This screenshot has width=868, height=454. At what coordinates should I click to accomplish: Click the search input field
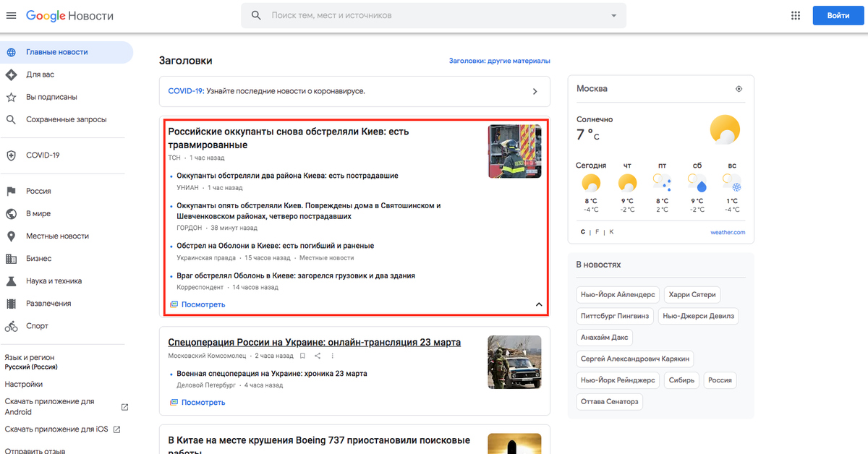tap(434, 15)
